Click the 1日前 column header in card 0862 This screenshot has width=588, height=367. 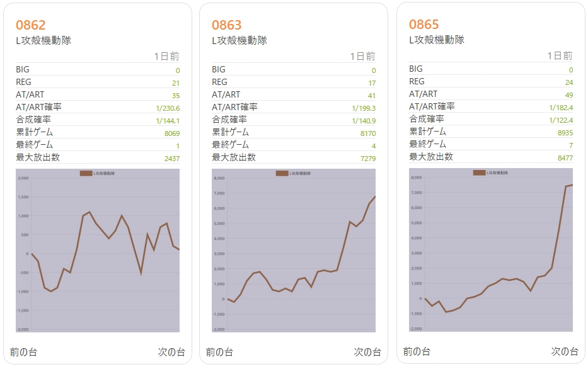pos(166,57)
